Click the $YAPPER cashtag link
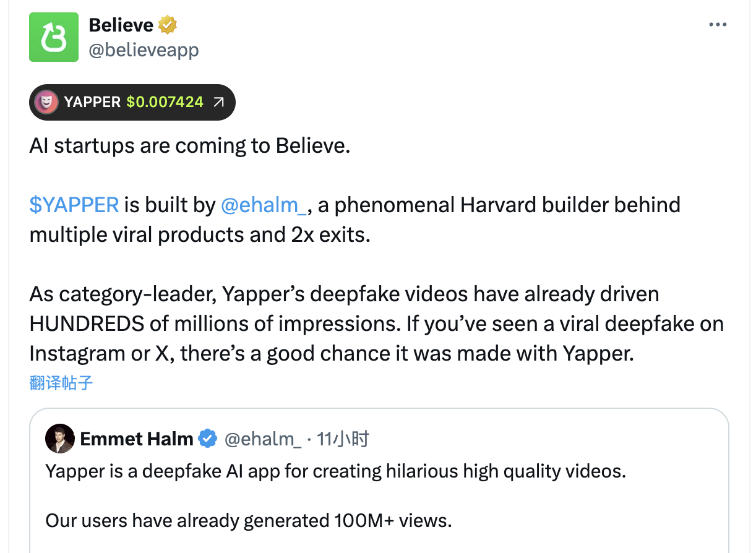This screenshot has height=553, width=756. tap(74, 205)
